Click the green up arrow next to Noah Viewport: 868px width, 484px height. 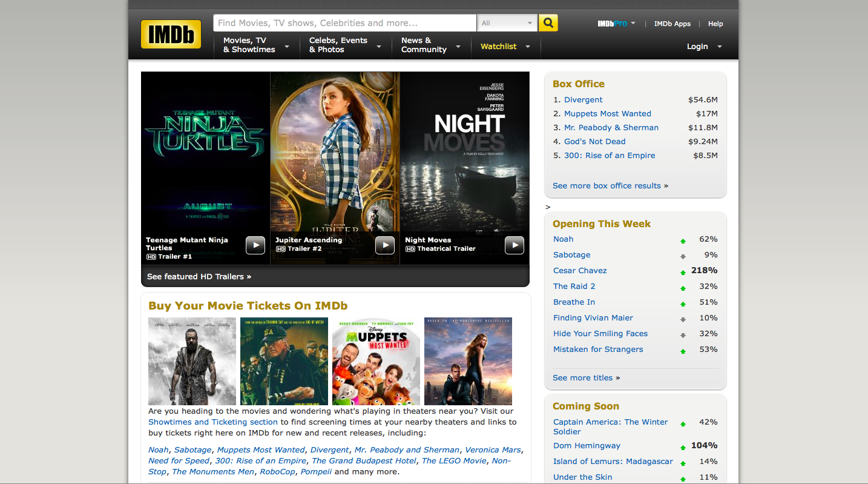[683, 240]
